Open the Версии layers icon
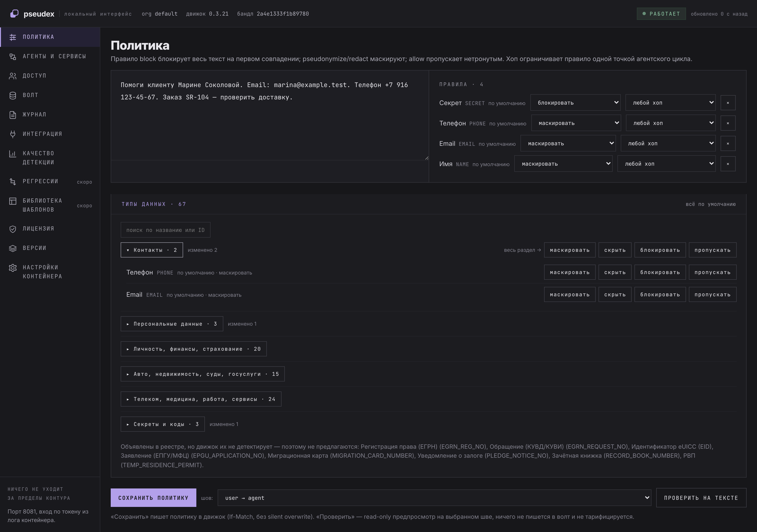 tap(13, 248)
